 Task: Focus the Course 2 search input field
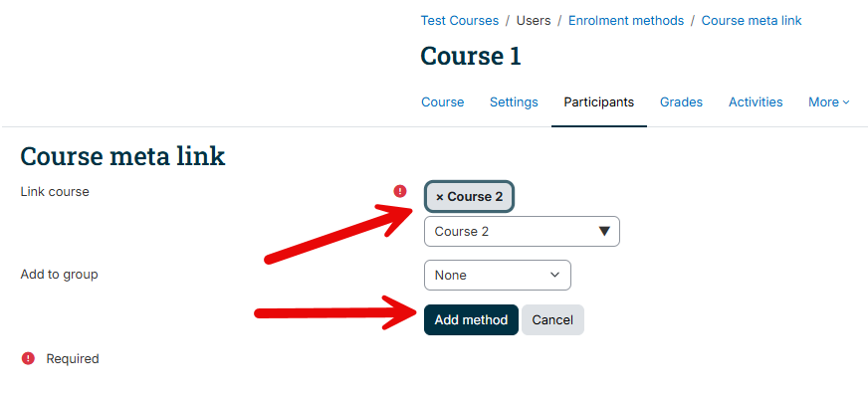coord(510,231)
